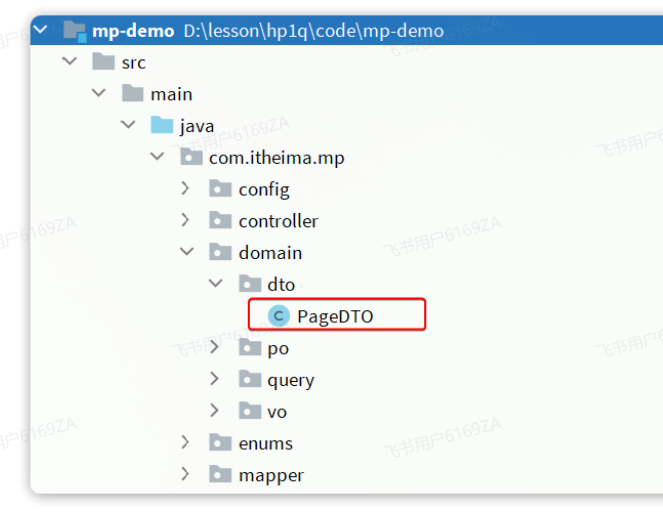The width and height of the screenshot is (663, 512).
Task: Select the vo package label
Action: click(x=277, y=412)
